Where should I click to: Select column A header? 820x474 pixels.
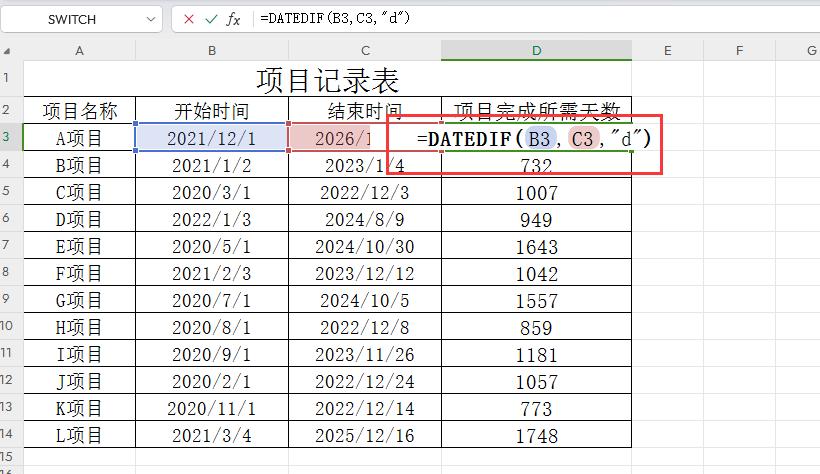[79, 51]
